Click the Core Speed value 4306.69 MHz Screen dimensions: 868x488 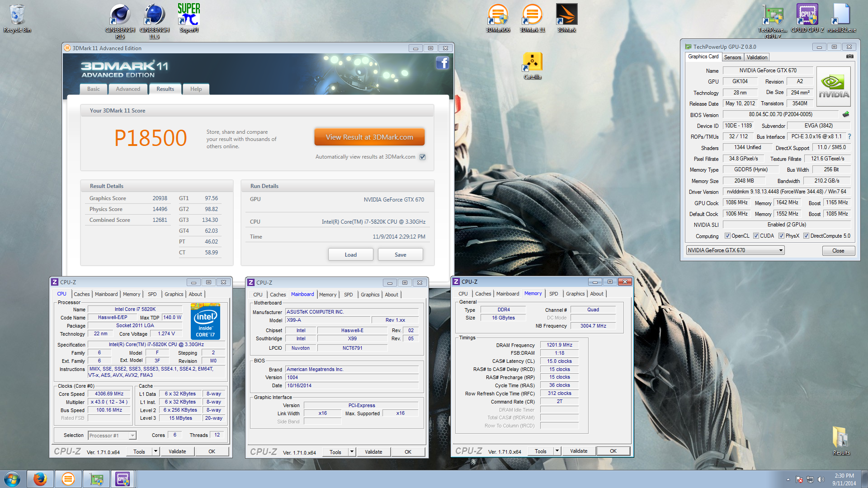[109, 394]
